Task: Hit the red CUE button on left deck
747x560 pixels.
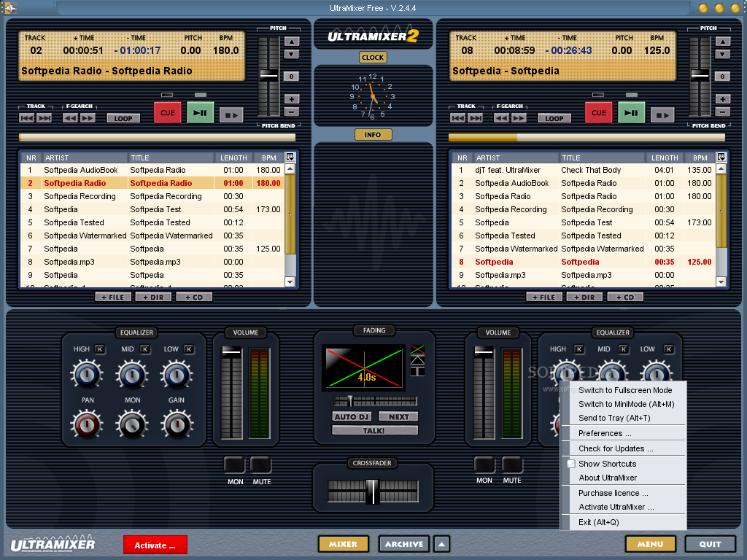Action: point(168,113)
